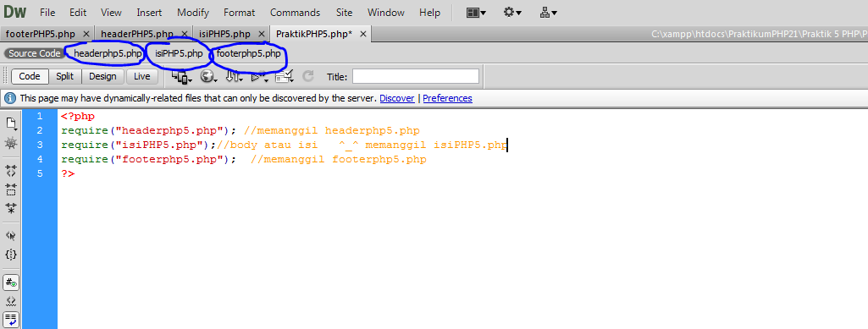Click the Balance Braces icon
The height and width of the screenshot is (329, 868).
[10, 255]
